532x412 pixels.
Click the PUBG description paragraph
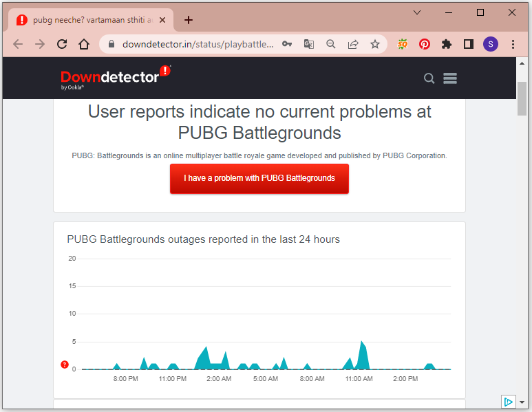click(x=259, y=155)
